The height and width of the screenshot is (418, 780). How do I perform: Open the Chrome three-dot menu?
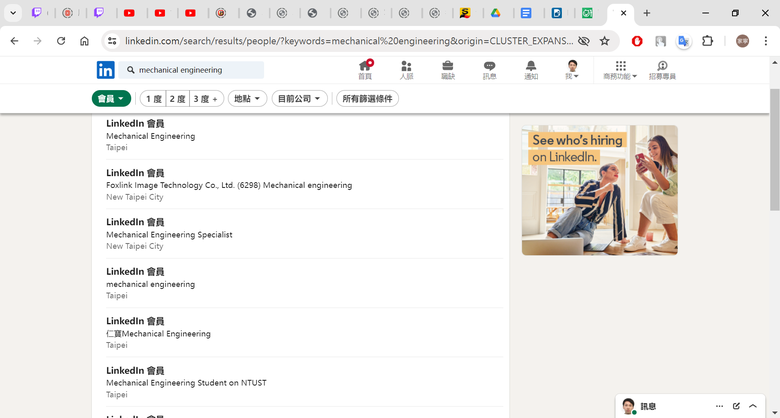(x=766, y=41)
